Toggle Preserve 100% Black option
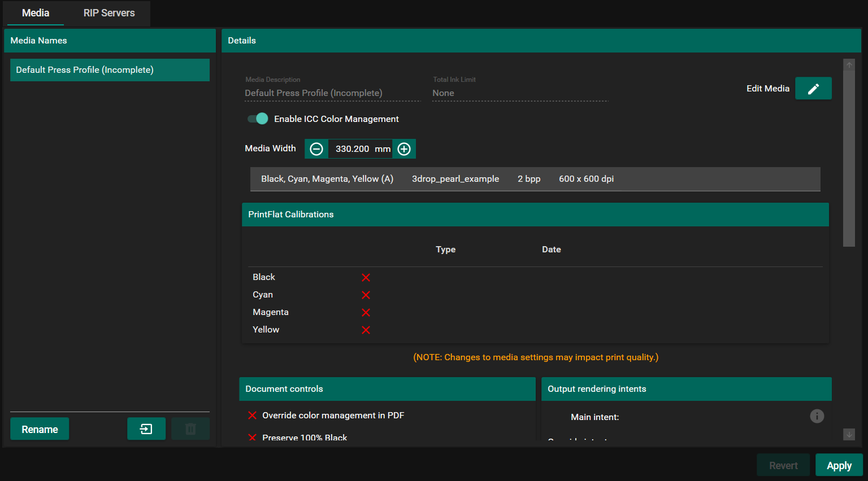Viewport: 868px width, 481px height. click(x=253, y=437)
